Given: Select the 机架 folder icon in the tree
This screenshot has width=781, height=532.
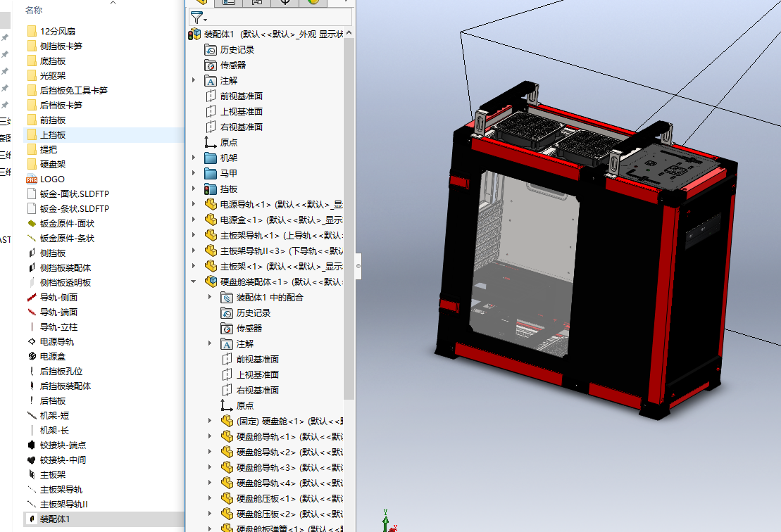Looking at the screenshot, I should (x=211, y=158).
